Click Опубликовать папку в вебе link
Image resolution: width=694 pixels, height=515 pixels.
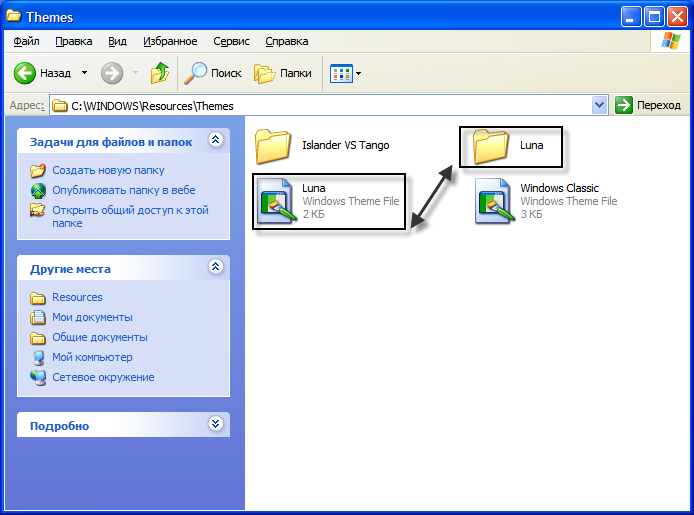124,190
